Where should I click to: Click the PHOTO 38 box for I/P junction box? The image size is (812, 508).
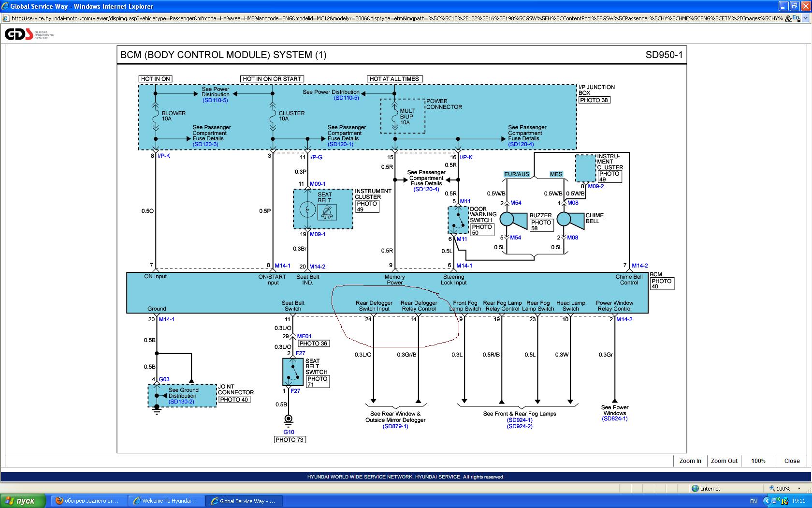594,100
